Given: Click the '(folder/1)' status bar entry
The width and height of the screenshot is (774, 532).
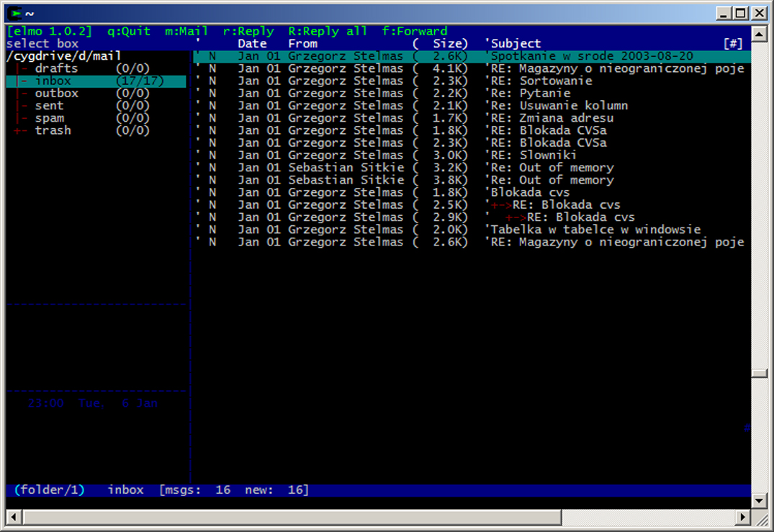Looking at the screenshot, I should click(50, 490).
